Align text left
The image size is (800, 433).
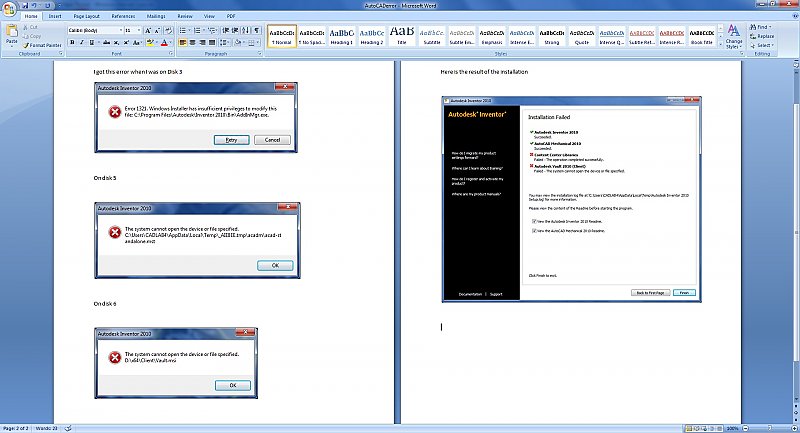click(183, 42)
